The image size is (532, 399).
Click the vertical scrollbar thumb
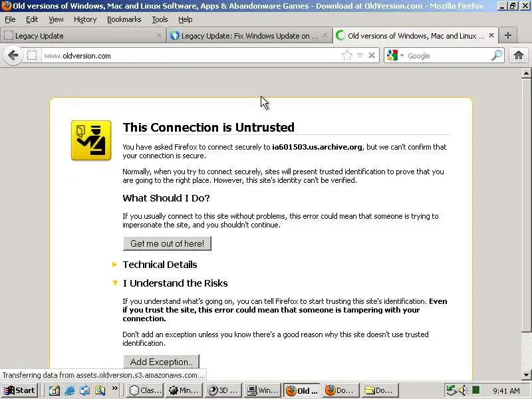click(x=526, y=205)
